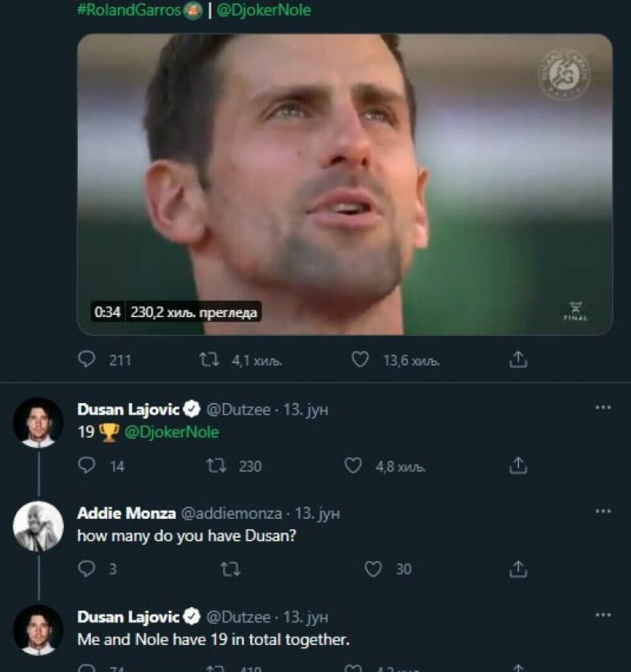Share Dusan Lajovic's second reply
Viewport: 631px width, 672px height.
tap(519, 669)
